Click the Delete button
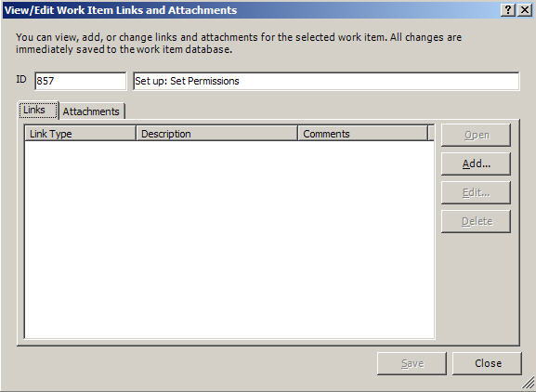The height and width of the screenshot is (392, 536). 476,221
